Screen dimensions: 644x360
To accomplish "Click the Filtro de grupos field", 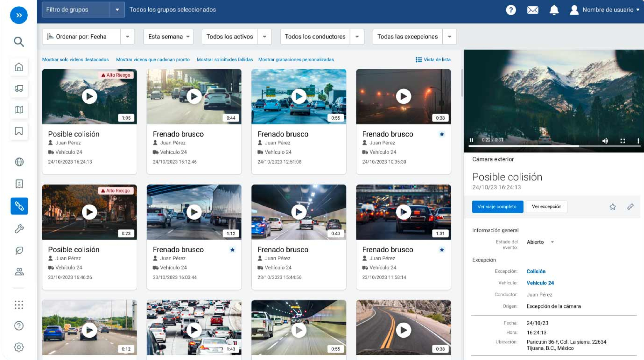I will (x=76, y=10).
